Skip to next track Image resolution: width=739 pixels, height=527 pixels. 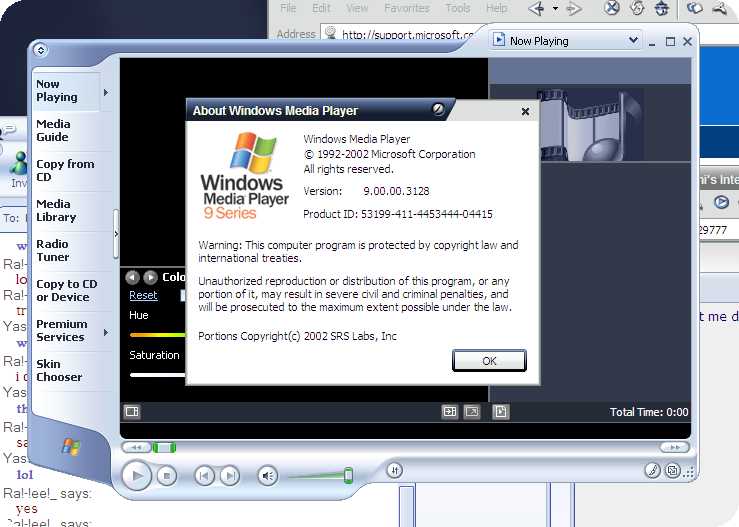[230, 476]
